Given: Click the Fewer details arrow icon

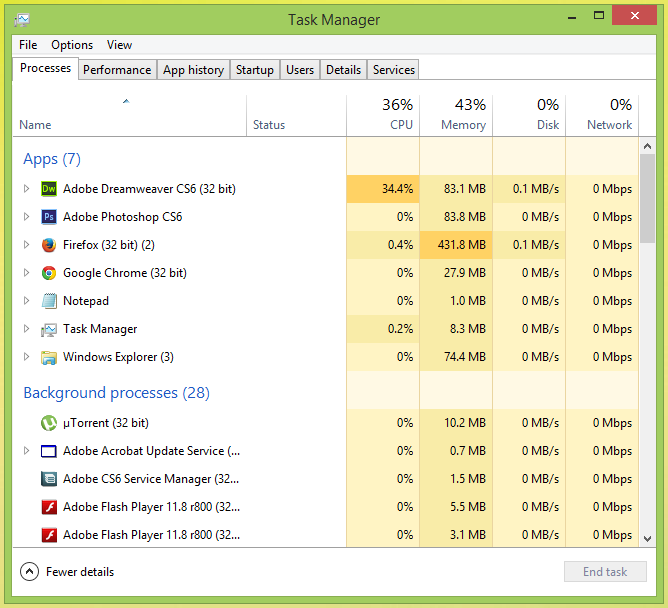Looking at the screenshot, I should (x=29, y=572).
